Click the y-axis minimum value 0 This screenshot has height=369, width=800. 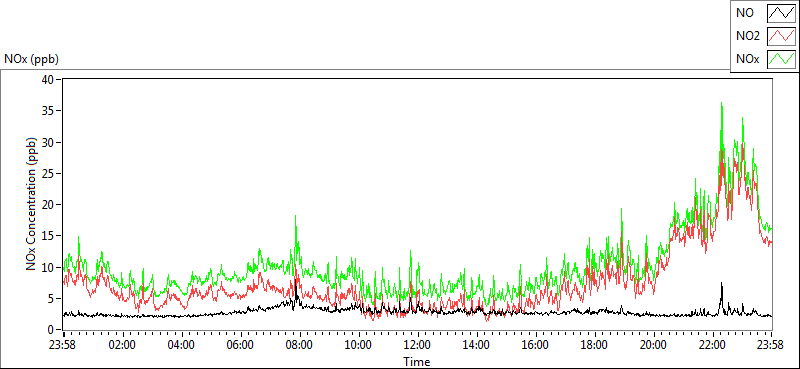pyautogui.click(x=51, y=330)
